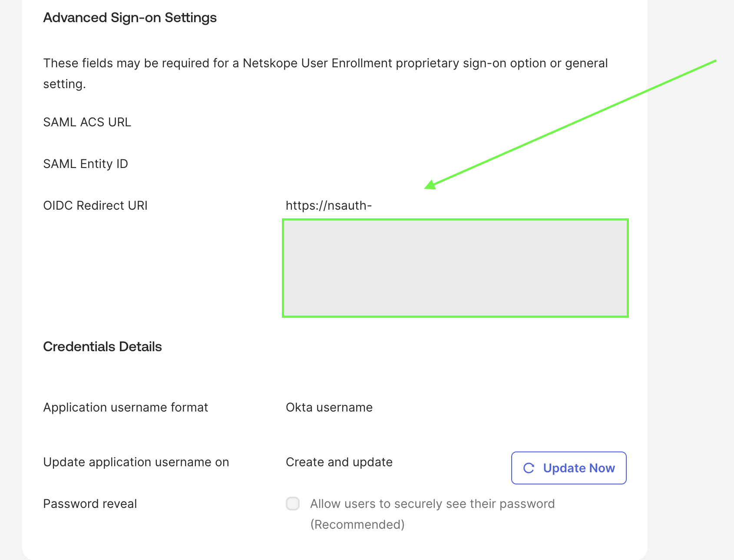Click the Create and update value

(339, 462)
